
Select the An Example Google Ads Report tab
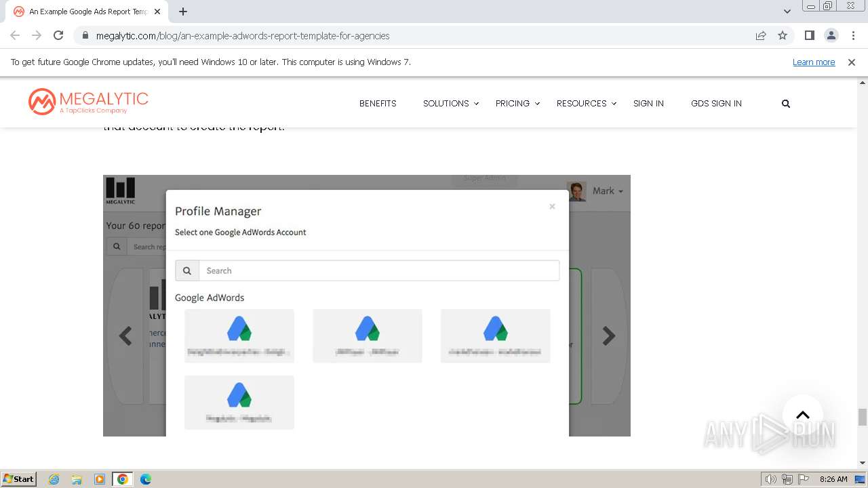pyautogui.click(x=88, y=12)
